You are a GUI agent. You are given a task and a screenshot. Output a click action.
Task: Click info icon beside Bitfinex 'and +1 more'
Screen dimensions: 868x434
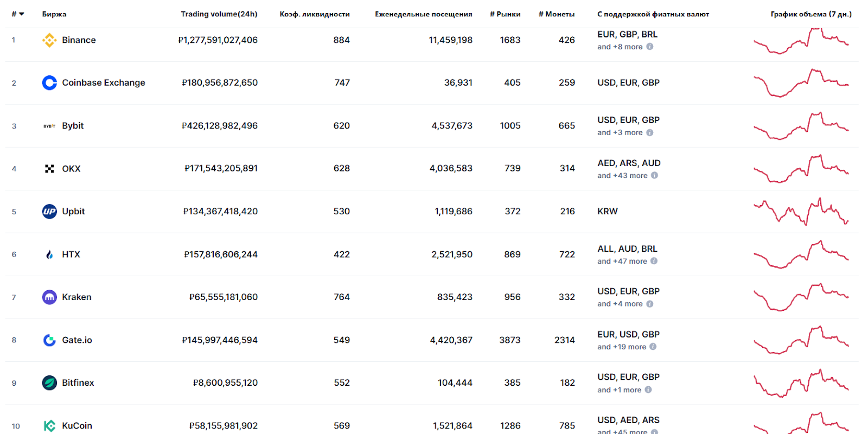point(648,390)
